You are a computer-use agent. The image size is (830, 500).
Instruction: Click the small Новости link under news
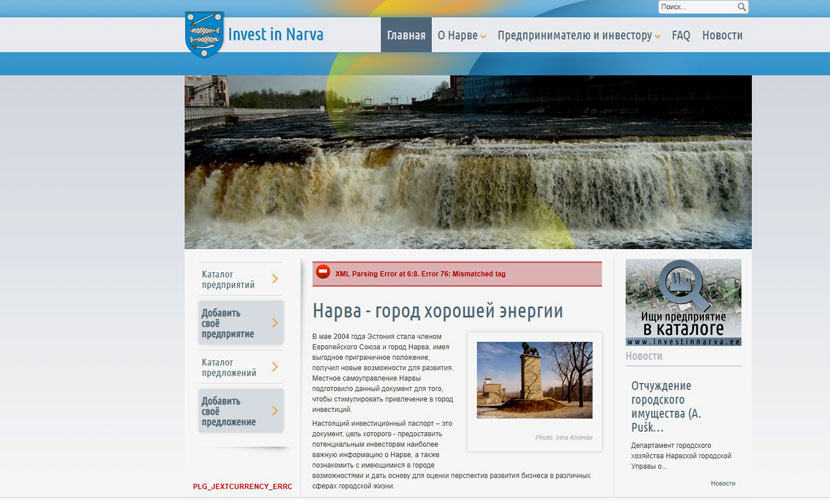pos(723,483)
